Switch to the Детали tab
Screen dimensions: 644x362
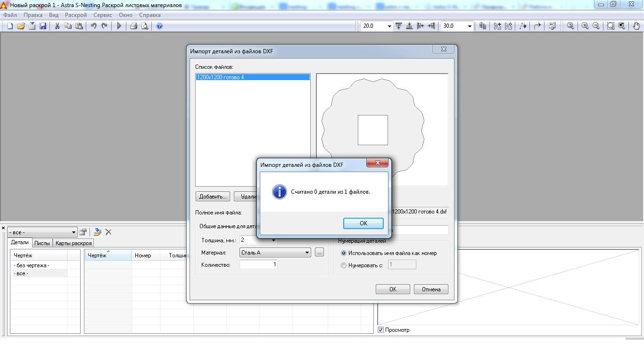pyautogui.click(x=20, y=243)
